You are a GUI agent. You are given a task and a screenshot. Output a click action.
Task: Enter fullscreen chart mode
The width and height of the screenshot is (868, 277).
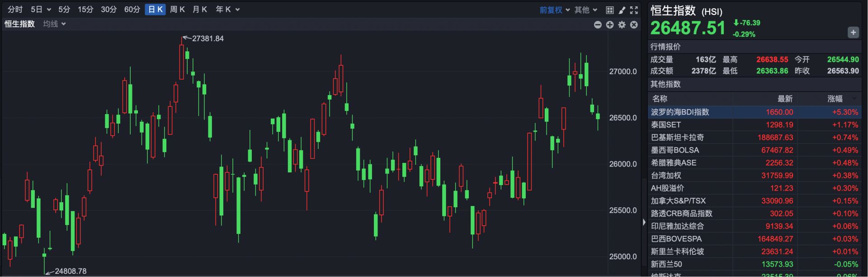point(634,10)
